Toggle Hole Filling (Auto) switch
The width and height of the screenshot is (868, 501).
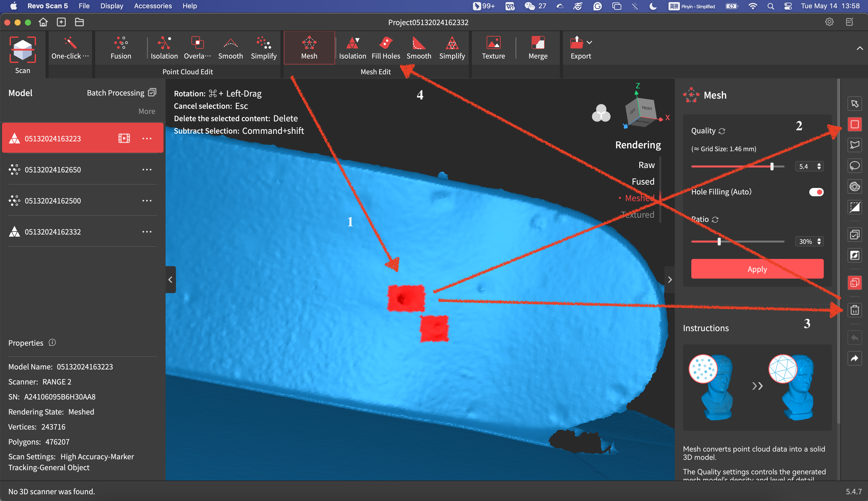tap(816, 192)
